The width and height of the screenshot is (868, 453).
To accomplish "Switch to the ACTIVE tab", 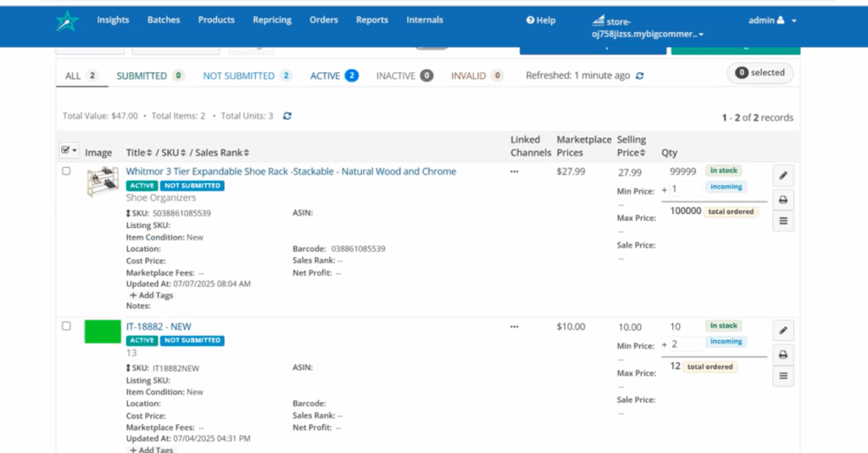I will click(334, 75).
